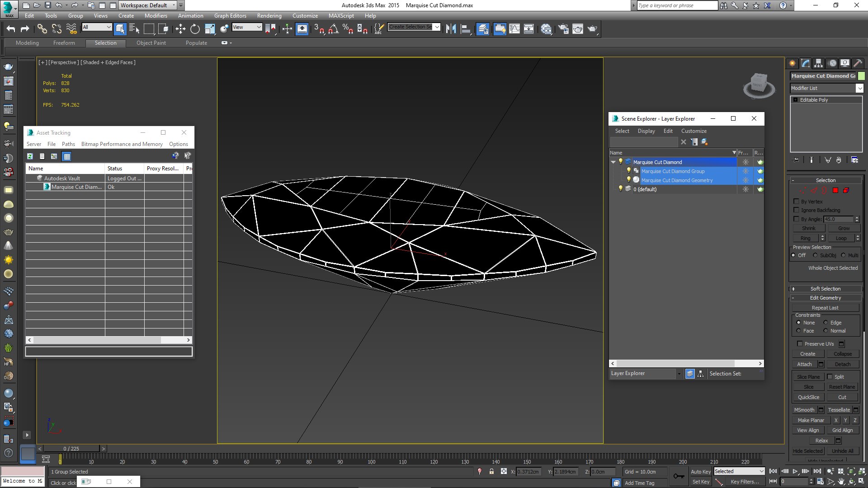
Task: Switch to the Freeform ribbon tab
Action: click(x=64, y=43)
